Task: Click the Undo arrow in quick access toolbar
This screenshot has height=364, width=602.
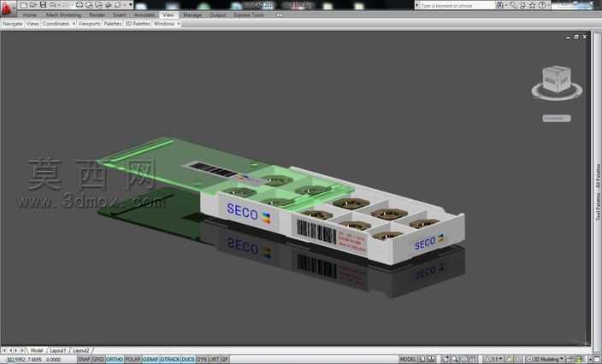Action: [x=52, y=5]
